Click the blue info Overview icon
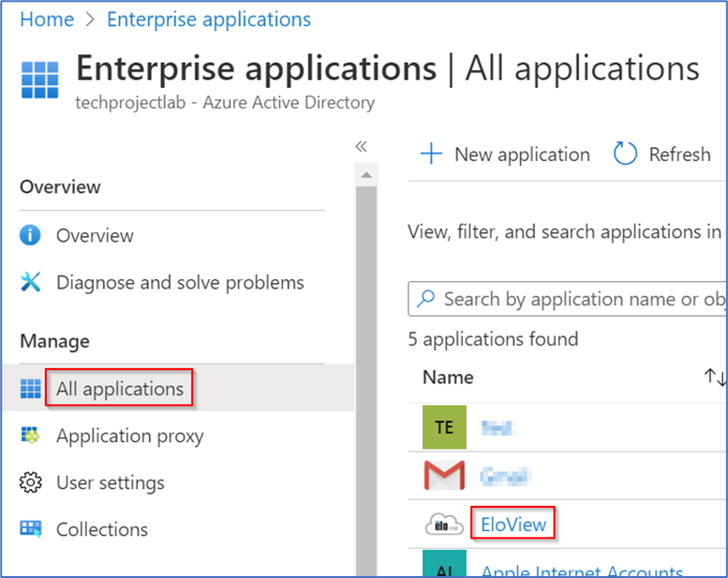Image resolution: width=728 pixels, height=578 pixels. tap(30, 235)
